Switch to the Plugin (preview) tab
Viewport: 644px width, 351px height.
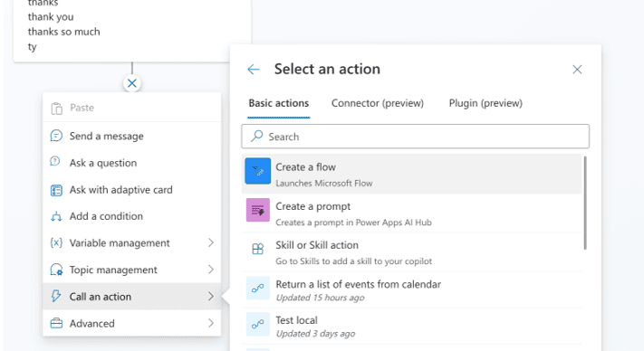click(485, 103)
